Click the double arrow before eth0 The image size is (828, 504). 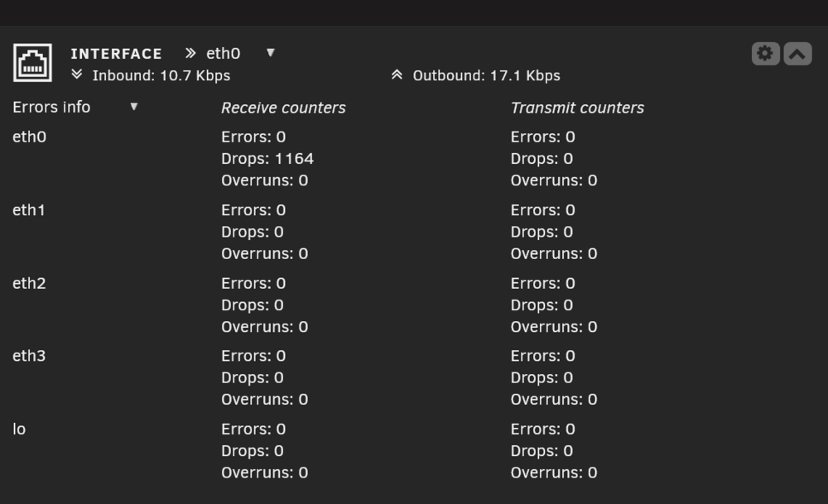[x=190, y=53]
